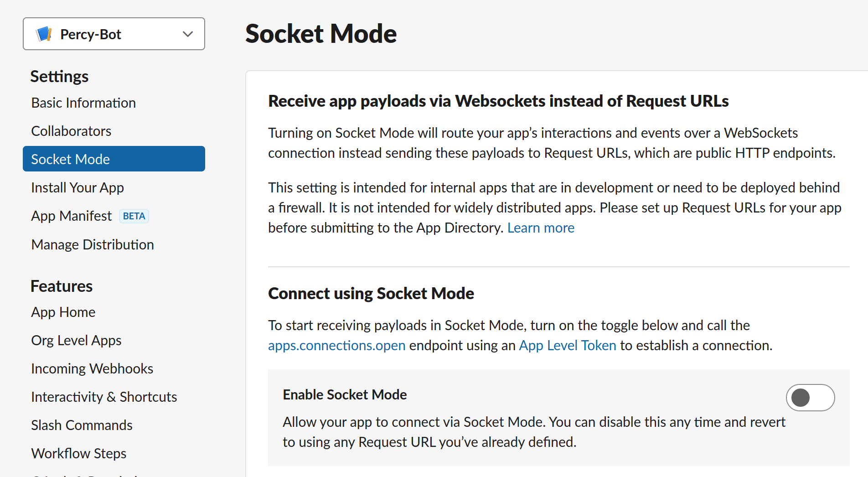Click the BETA badge next to App Manifest
The height and width of the screenshot is (477, 868).
(x=134, y=216)
